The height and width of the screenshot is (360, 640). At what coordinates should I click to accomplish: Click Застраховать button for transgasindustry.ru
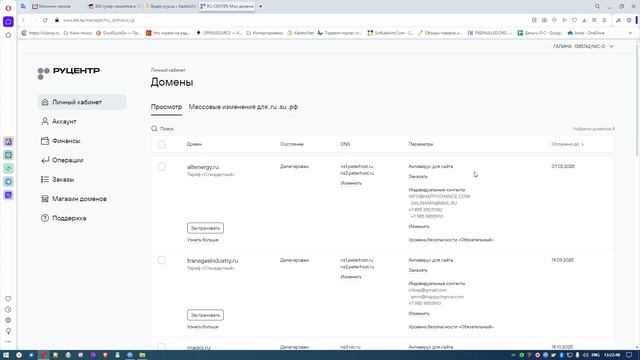205,315
